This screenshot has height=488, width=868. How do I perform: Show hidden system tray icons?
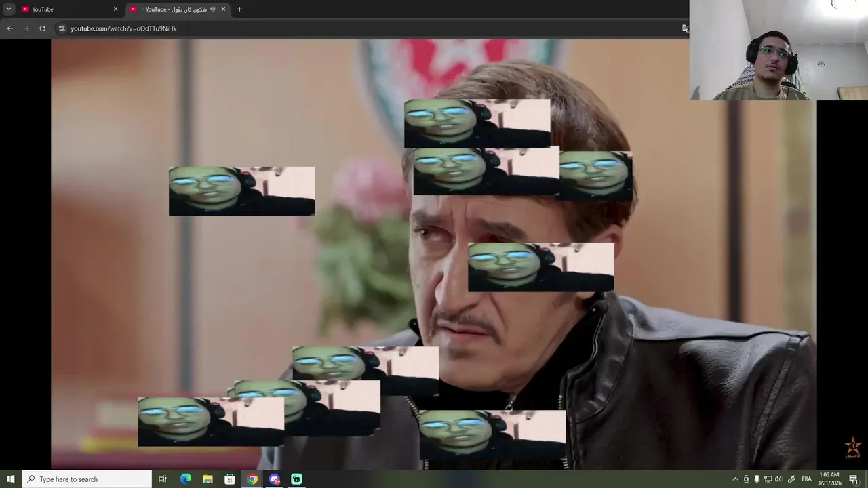tap(735, 479)
